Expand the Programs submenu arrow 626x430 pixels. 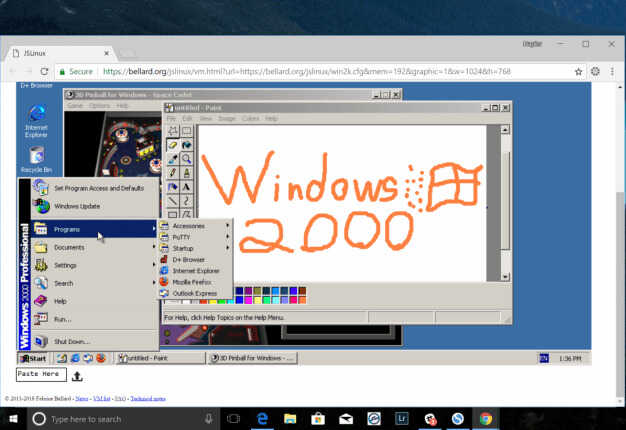154,229
